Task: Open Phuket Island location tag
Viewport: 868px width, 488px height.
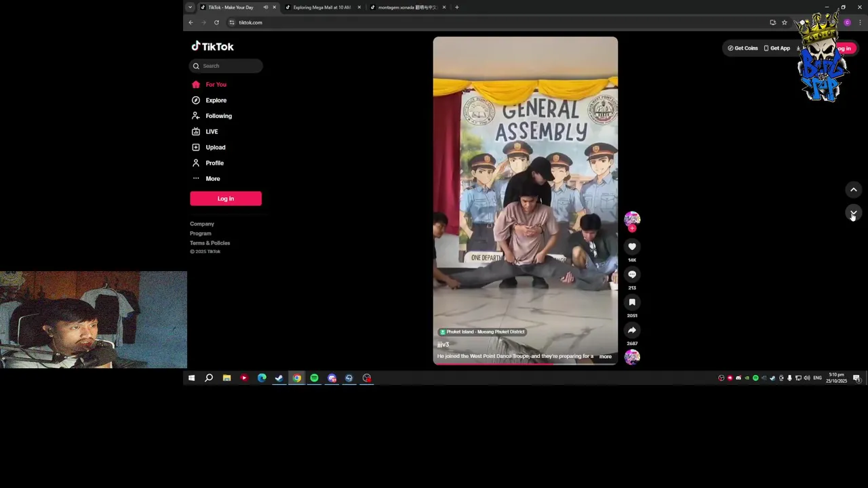Action: (x=482, y=332)
